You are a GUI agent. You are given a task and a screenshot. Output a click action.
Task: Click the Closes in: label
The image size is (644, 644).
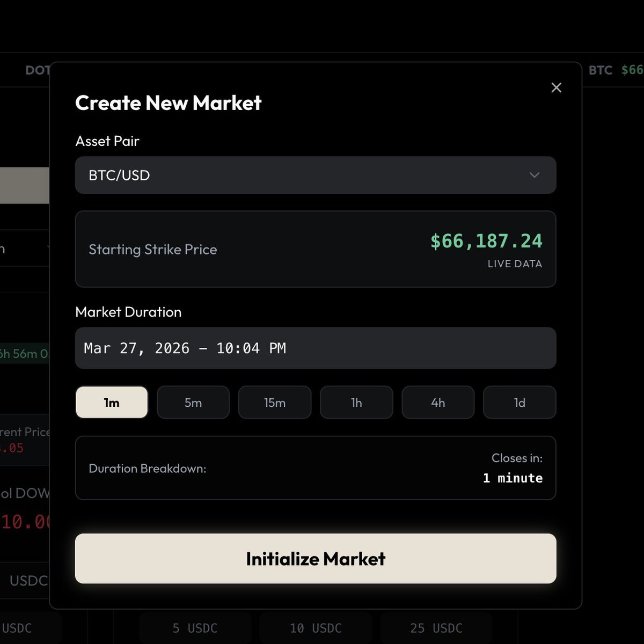click(x=517, y=458)
